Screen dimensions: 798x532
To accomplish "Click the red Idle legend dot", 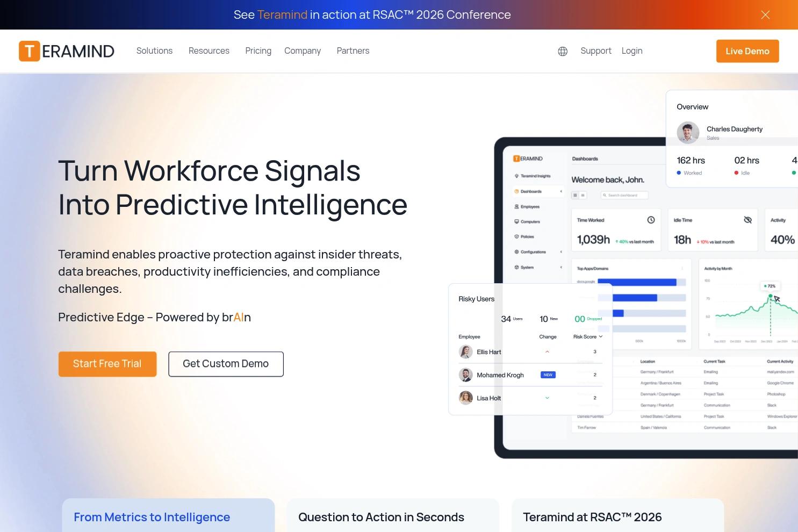I will coord(736,173).
